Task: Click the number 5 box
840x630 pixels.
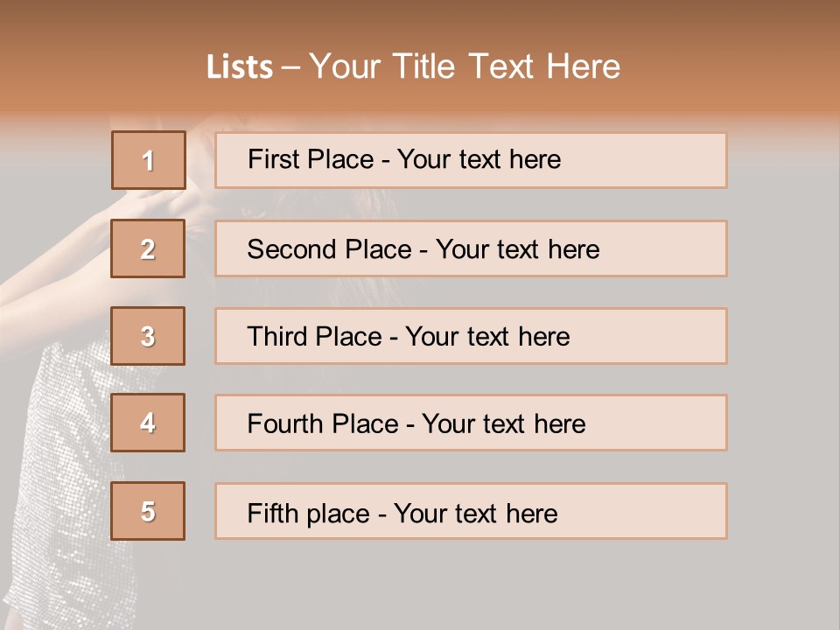Action: pyautogui.click(x=149, y=511)
